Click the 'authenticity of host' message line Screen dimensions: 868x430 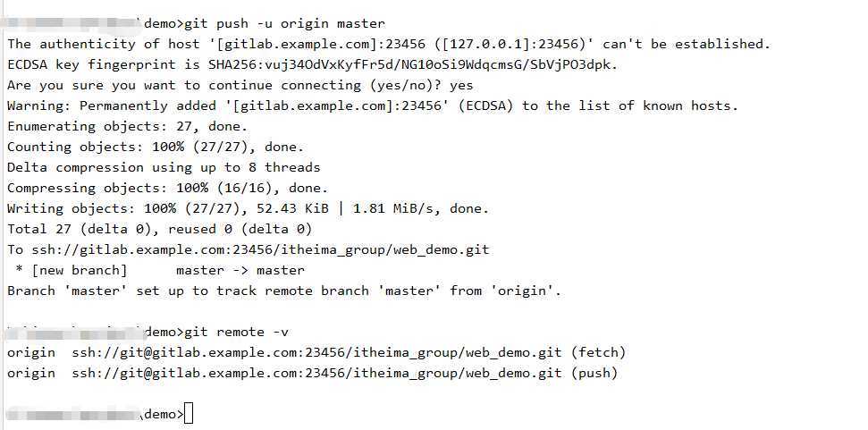pyautogui.click(x=389, y=45)
